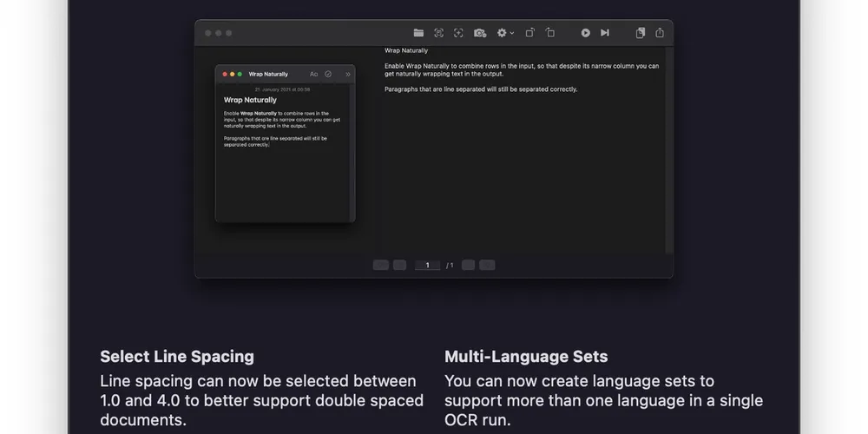Click the Notes window scrollbar
The image size is (868, 434).
tap(352, 152)
